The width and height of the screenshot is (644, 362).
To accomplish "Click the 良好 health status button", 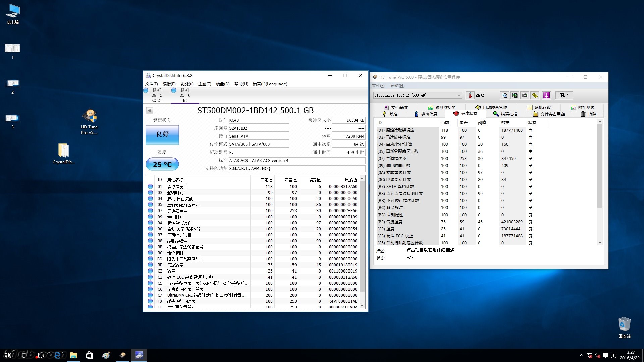I will [x=162, y=134].
